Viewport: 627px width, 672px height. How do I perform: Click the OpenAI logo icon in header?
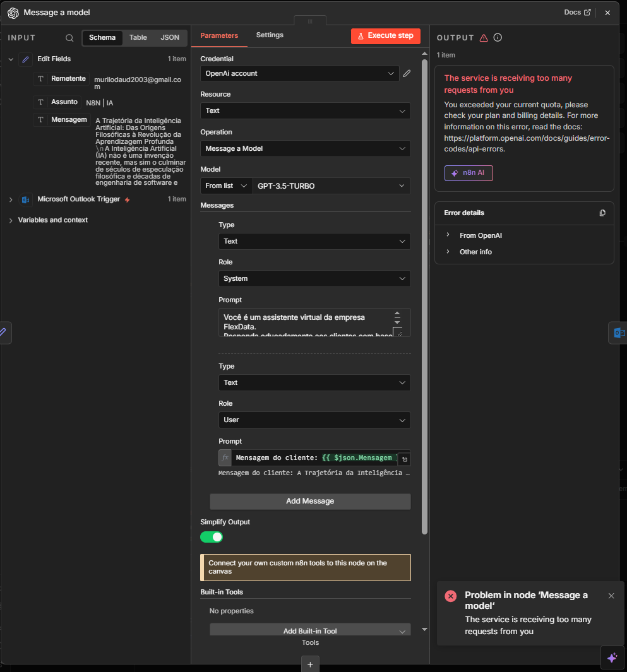pyautogui.click(x=13, y=13)
